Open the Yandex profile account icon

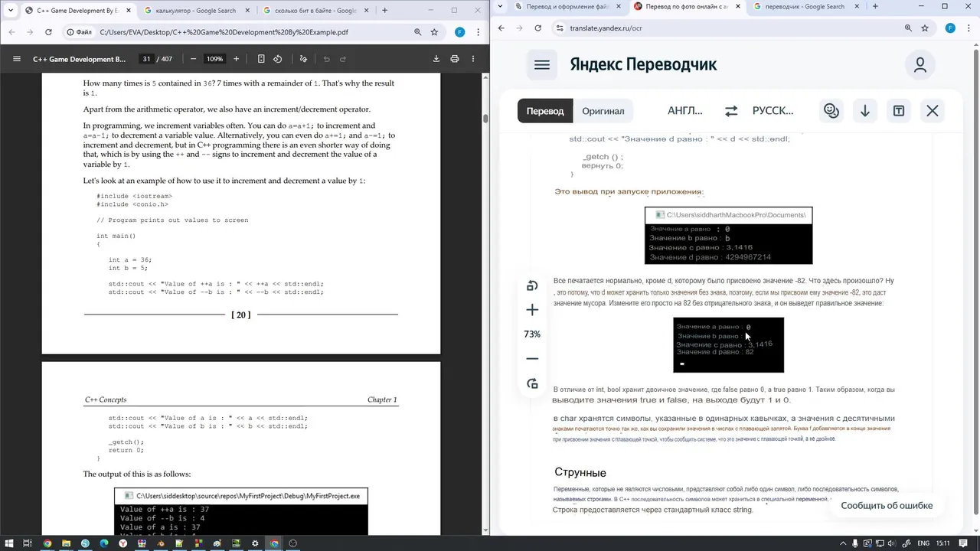(920, 65)
